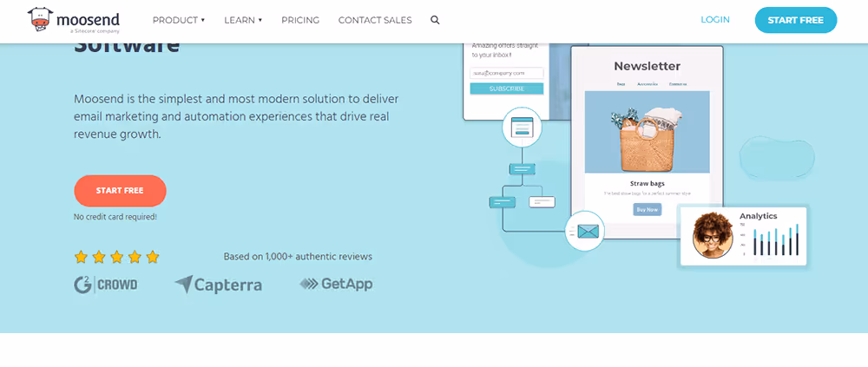Click the 'Based on 1,000+ authentic reviews' text
Screen dimensions: 868x367
pos(298,257)
